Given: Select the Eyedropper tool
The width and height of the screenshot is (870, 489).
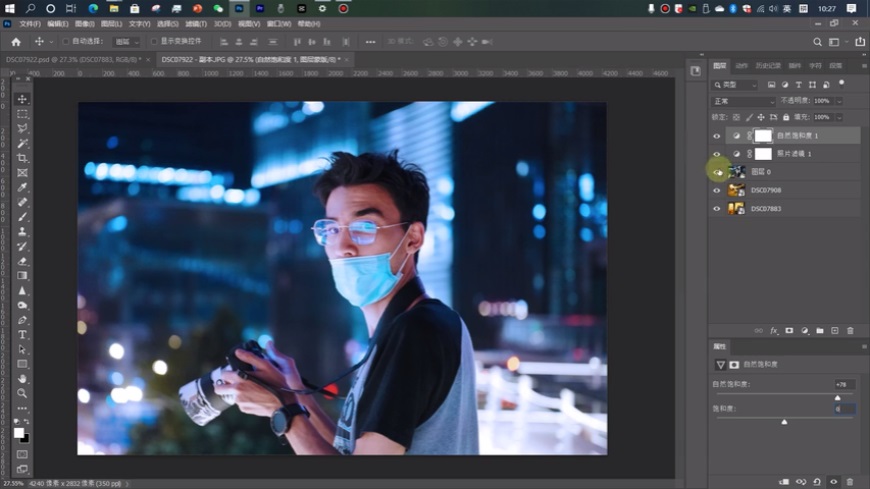Looking at the screenshot, I should point(22,188).
